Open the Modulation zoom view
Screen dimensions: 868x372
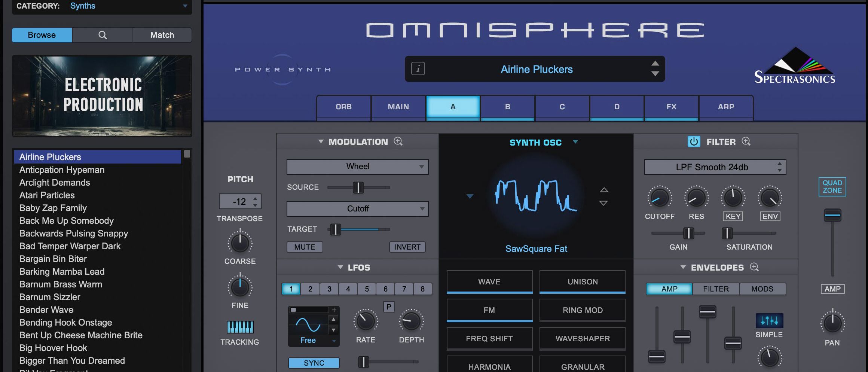[398, 141]
